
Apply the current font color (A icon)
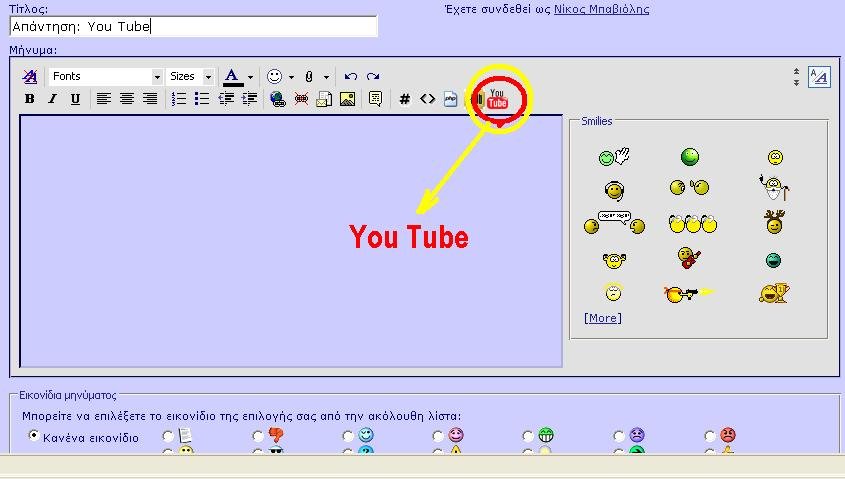pos(232,77)
